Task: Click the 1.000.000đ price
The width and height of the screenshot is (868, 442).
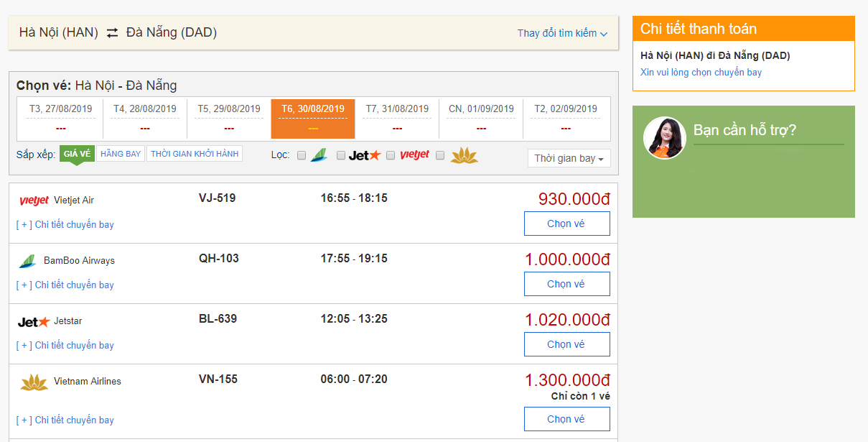Action: click(x=568, y=259)
